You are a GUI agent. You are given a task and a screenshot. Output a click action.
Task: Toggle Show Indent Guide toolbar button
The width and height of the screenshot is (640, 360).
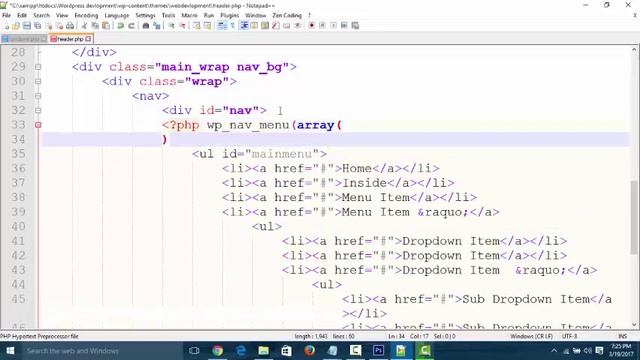[244, 26]
